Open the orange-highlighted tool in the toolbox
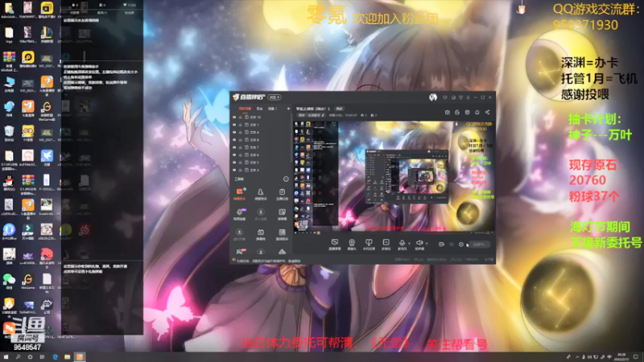 [239, 194]
